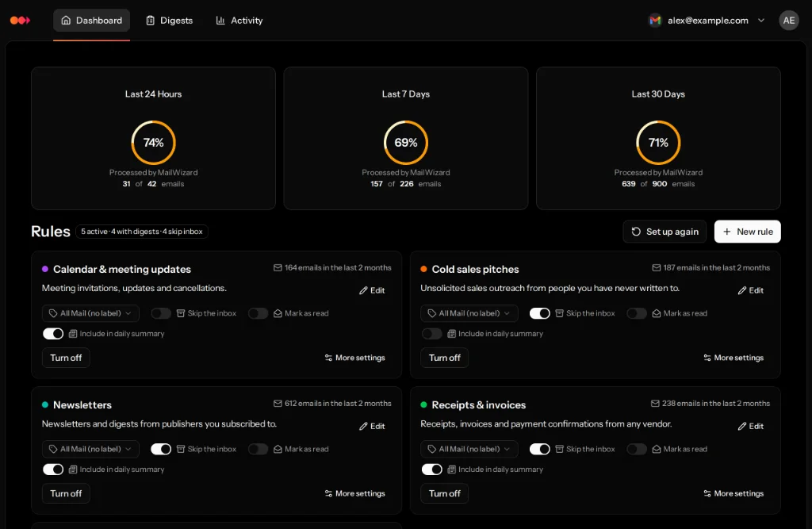Click the envelope icon by 238 emails count
The height and width of the screenshot is (529, 812).
(655, 404)
